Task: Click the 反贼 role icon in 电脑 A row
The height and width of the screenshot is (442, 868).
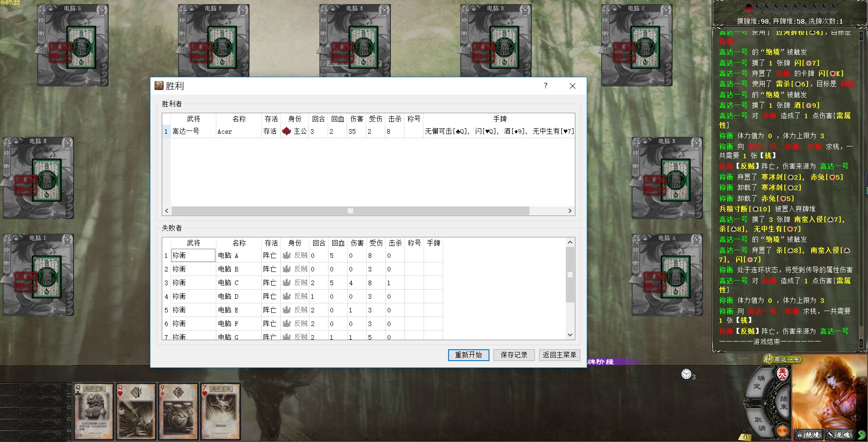Action: (x=286, y=256)
